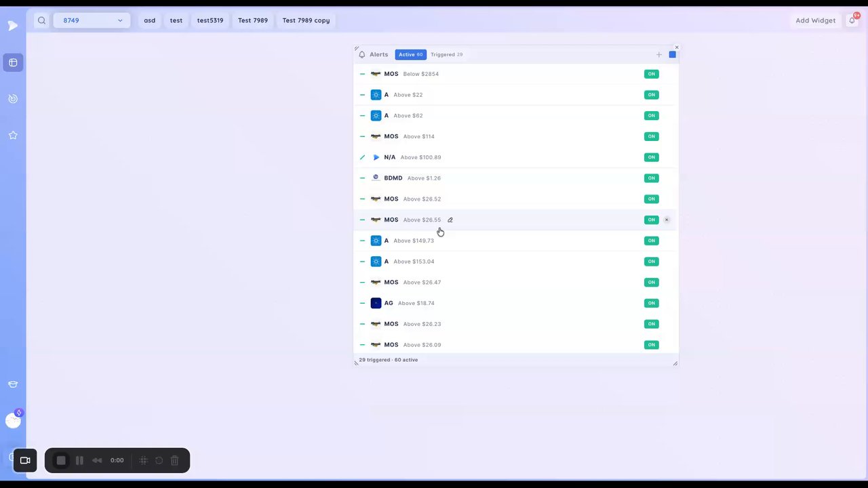The image size is (868, 488).
Task: Click the rewind button on recorder
Action: [97, 460]
